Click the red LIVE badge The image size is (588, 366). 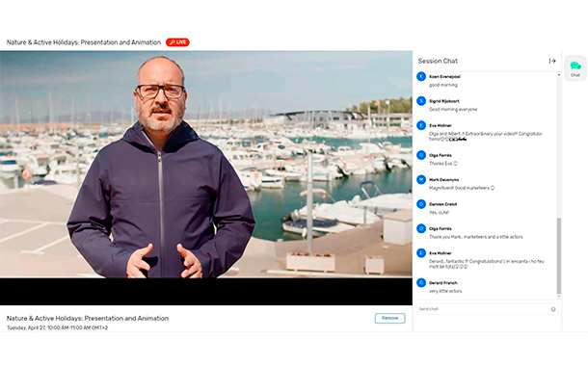[177, 42]
